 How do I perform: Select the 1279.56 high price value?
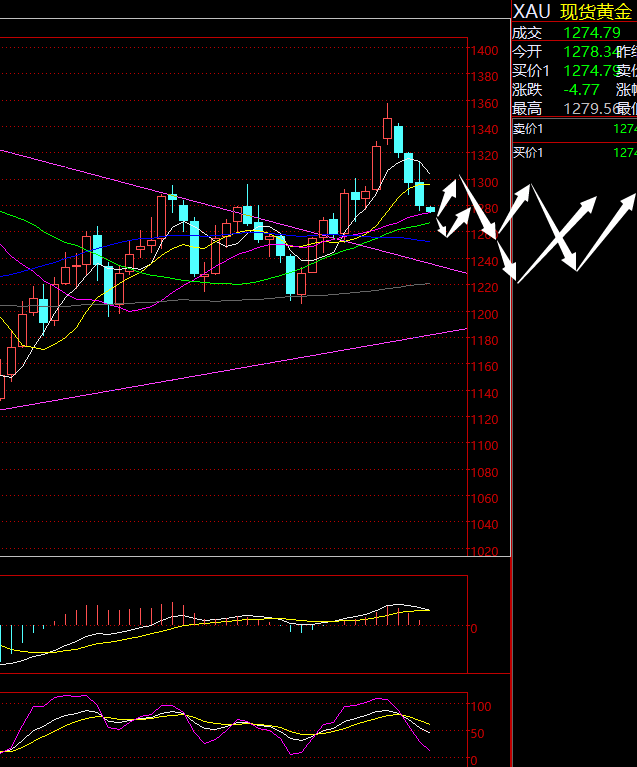tap(592, 109)
